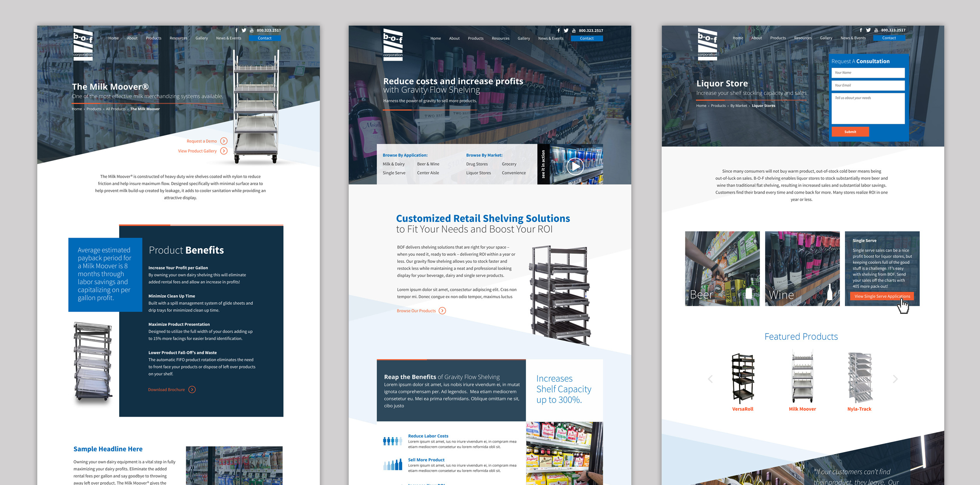Click circled arrow beside View Product Gallery
The width and height of the screenshot is (980, 485).
pos(224,151)
